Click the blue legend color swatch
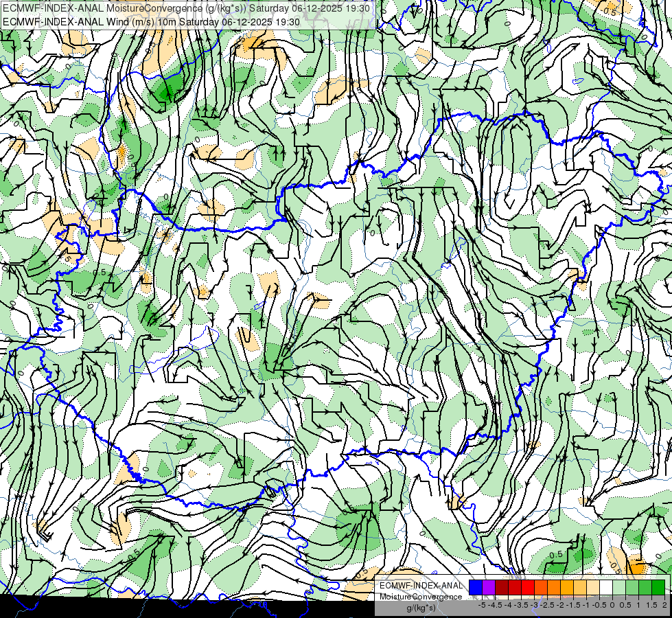672x618 pixels. click(x=476, y=587)
